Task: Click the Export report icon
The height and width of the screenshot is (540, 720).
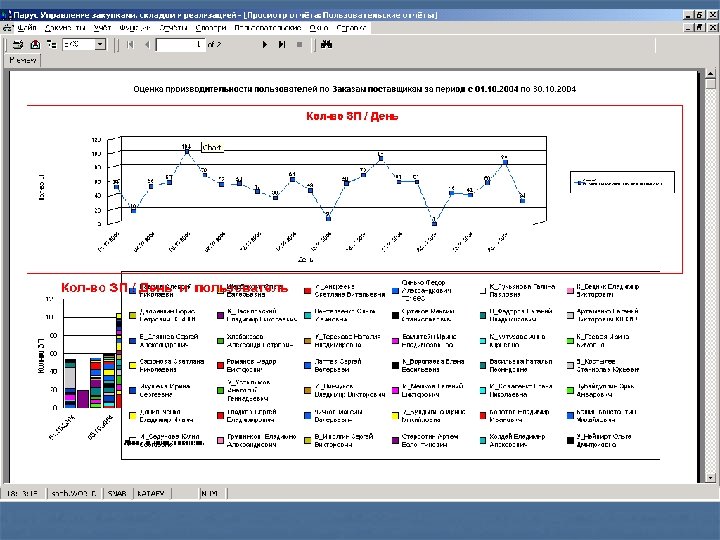Action: (x=35, y=45)
